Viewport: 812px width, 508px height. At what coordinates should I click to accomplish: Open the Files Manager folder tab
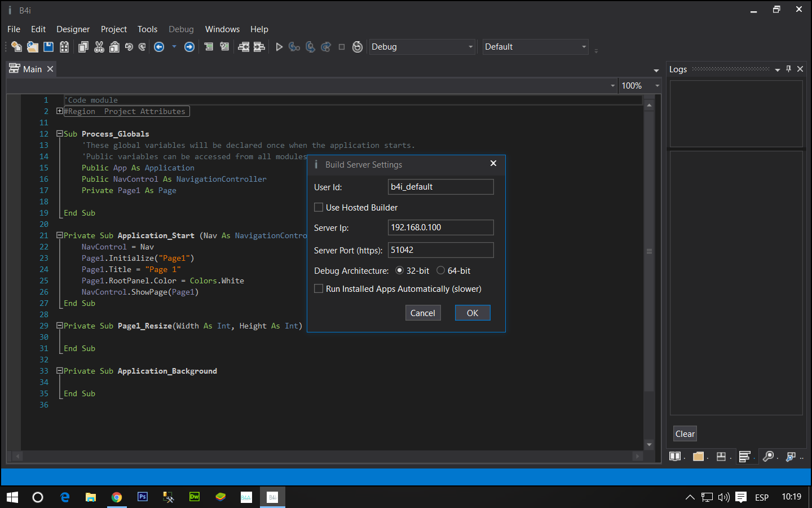click(698, 457)
